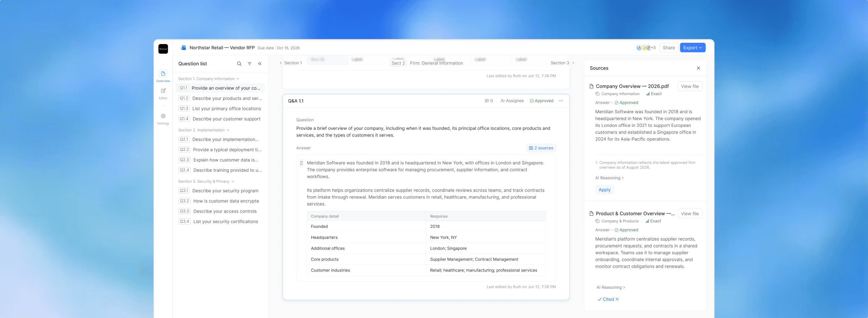Open Settings from the sidebar
868x318 pixels.
coord(163,119)
